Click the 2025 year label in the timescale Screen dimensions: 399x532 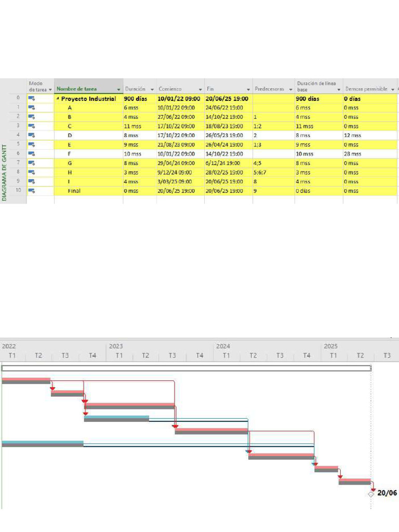pos(330,346)
